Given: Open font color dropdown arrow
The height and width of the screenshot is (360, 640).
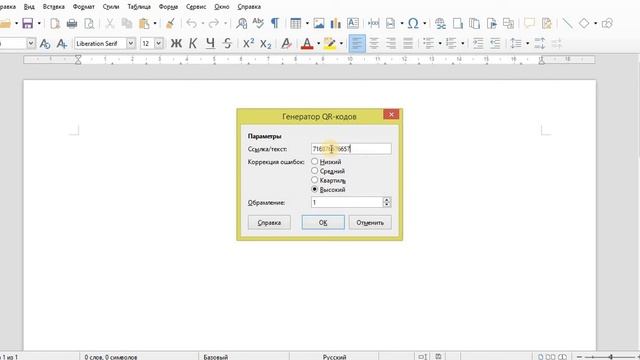Looking at the screenshot, I should click(318, 43).
